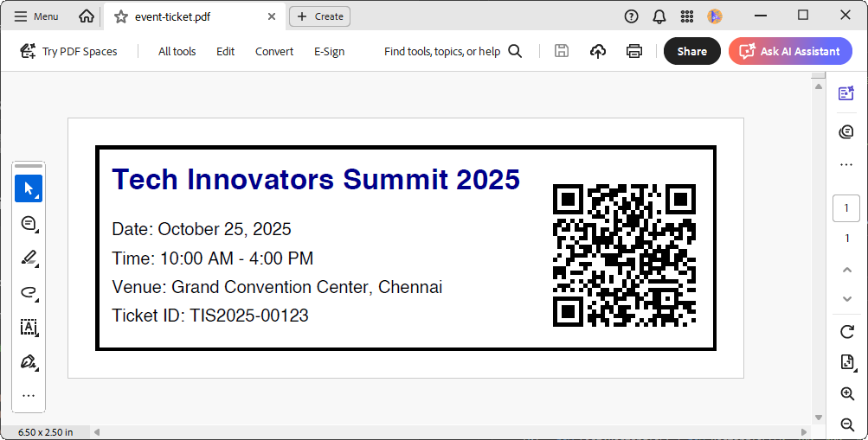The width and height of the screenshot is (868, 440).
Task: Star the event-ticket.pdf tab
Action: [x=120, y=16]
